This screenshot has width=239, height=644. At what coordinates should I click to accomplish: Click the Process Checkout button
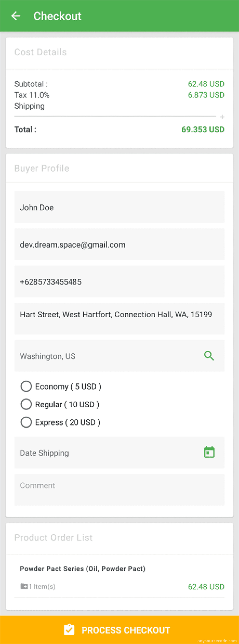pos(119,630)
